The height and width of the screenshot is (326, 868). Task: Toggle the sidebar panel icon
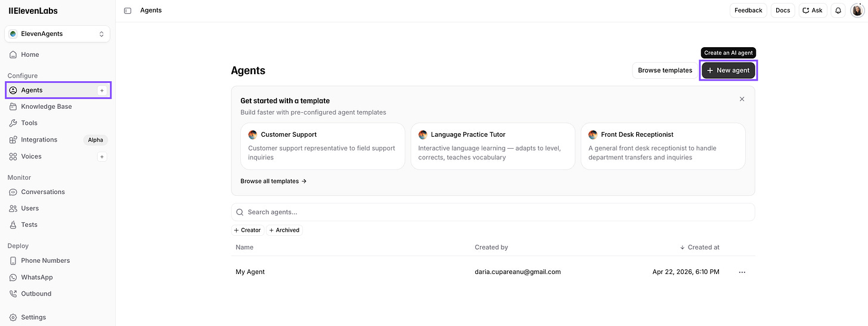128,11
